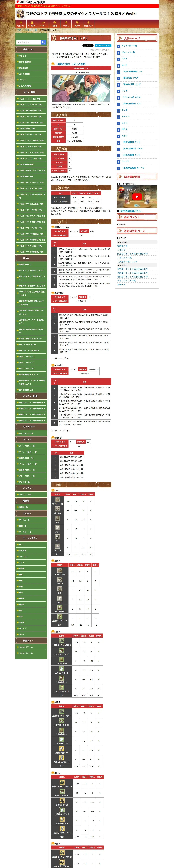Viewport: 174px width, 868px height.
Task: Open 回避型パイロット総合評価まとめ in latest updates
Action: click(x=132, y=253)
